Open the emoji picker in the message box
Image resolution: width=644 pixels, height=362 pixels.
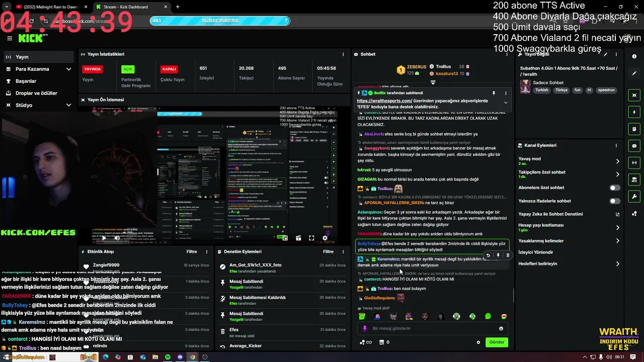coord(501,328)
